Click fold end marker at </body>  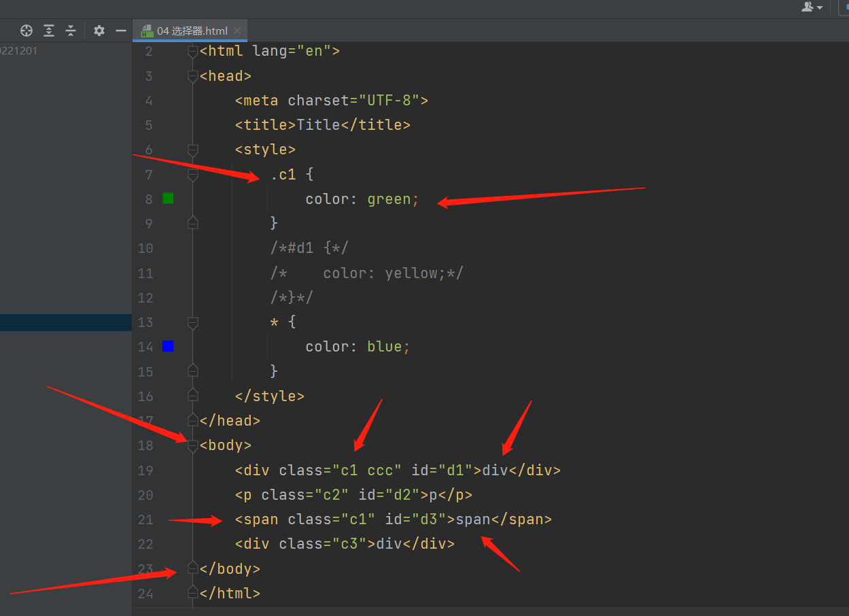click(x=193, y=567)
